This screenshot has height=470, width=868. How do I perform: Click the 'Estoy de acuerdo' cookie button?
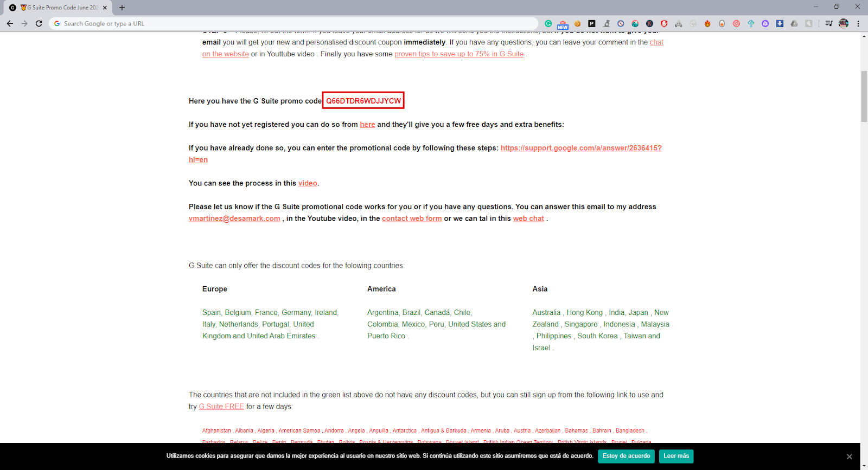[626, 456]
